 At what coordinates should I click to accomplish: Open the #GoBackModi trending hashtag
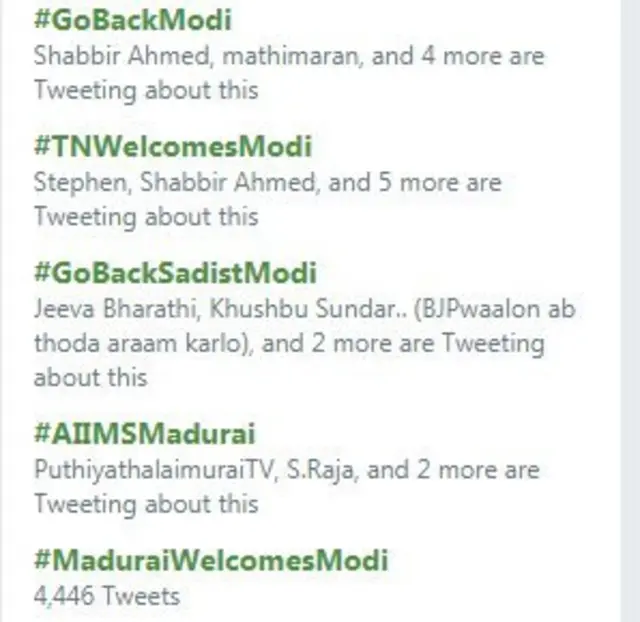pos(132,20)
